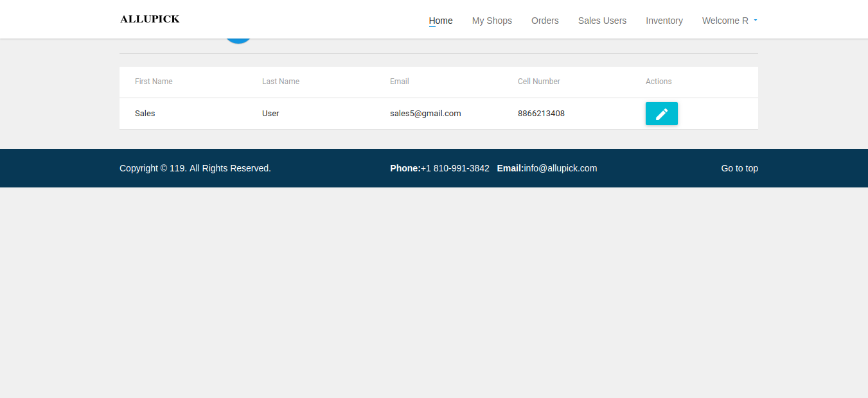Click the Cell Number column header

[538, 82]
